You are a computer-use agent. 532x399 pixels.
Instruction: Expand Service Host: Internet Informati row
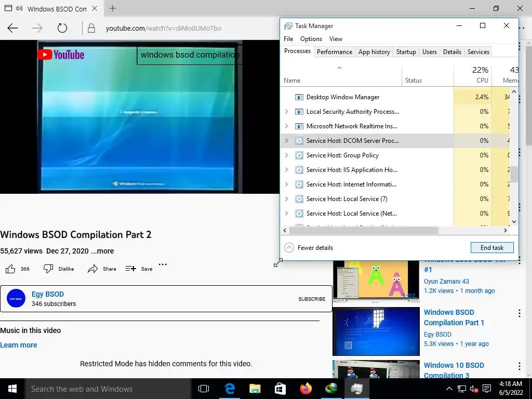tap(286, 184)
